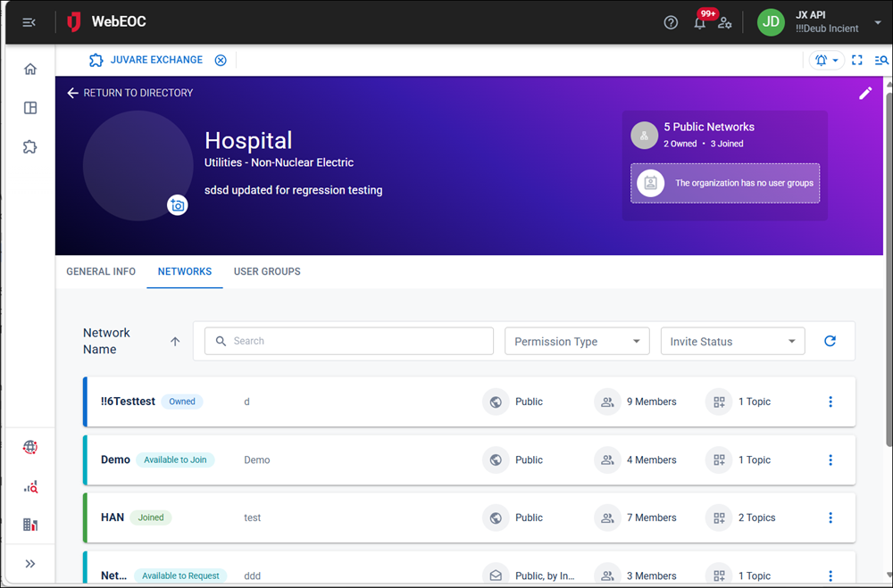This screenshot has height=588, width=893.
Task: Open the Invite Status dropdown
Action: pos(733,341)
